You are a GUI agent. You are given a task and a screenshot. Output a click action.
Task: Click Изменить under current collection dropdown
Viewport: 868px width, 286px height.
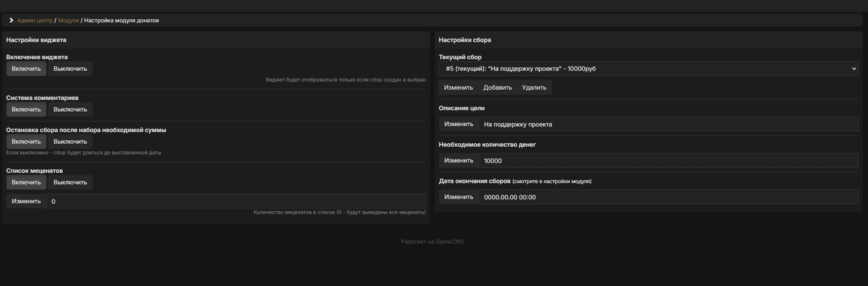pyautogui.click(x=458, y=87)
